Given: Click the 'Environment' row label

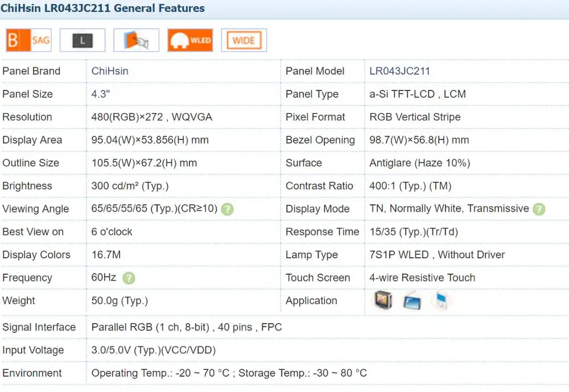Looking at the screenshot, I should [x=32, y=373].
